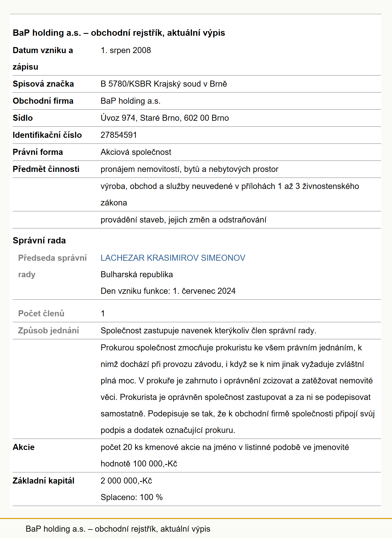This screenshot has height=538, width=392.
Task: Select the identification number 27854591
Action: pos(119,135)
